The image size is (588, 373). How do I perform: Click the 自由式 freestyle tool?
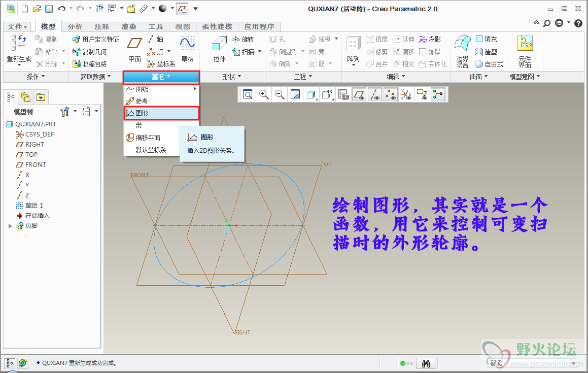click(489, 64)
